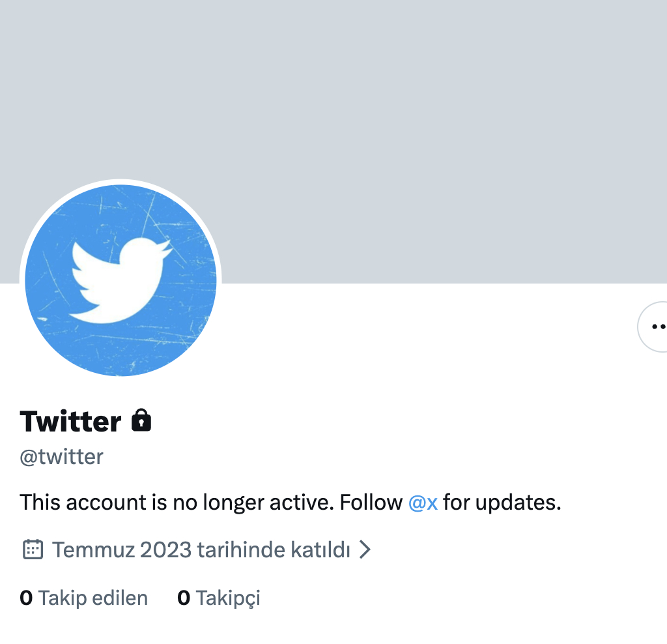Click 'Temmuz 2023 tarihinde katıldı' join date

click(x=201, y=549)
